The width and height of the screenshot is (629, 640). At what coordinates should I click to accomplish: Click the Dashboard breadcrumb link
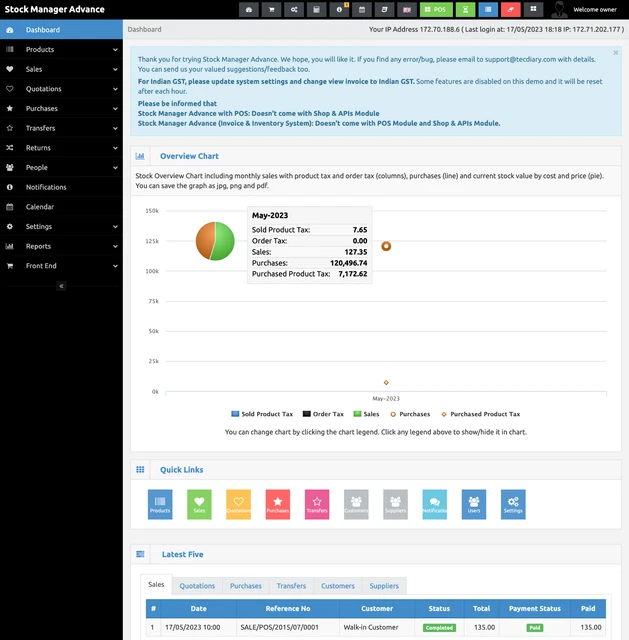(x=144, y=29)
